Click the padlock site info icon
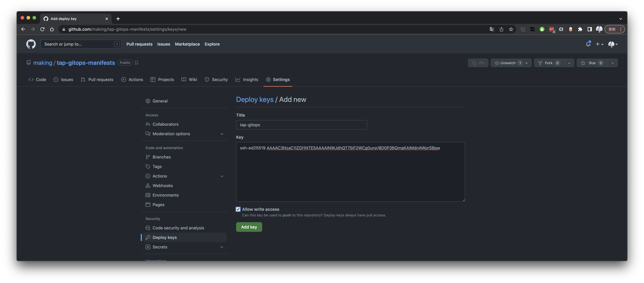This screenshot has height=283, width=644. tap(64, 29)
